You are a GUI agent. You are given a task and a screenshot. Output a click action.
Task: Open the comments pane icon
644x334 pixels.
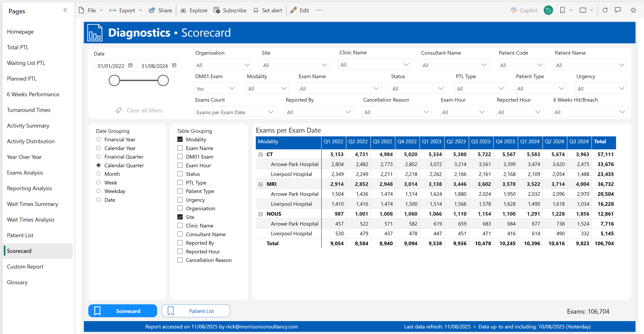pos(618,10)
